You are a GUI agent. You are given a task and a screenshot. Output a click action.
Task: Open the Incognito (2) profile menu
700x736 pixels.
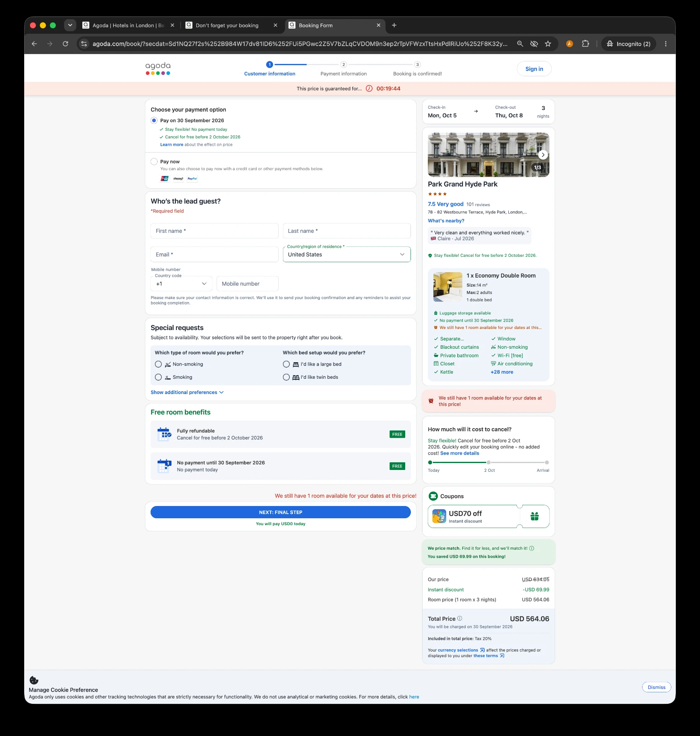coord(629,44)
